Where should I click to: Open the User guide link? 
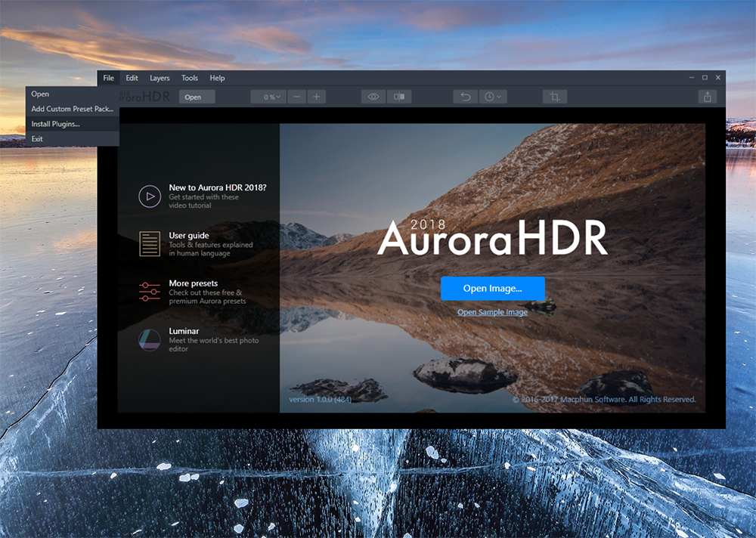[189, 235]
